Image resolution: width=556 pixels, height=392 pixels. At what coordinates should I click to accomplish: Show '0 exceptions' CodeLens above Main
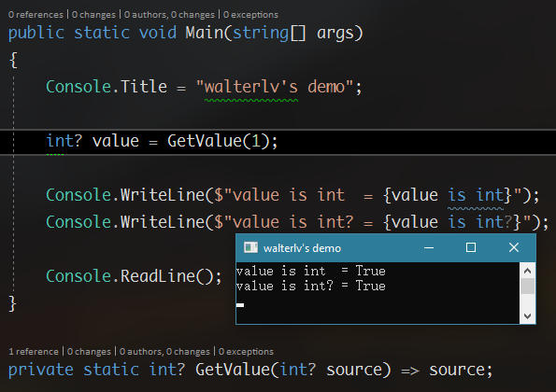coord(250,15)
